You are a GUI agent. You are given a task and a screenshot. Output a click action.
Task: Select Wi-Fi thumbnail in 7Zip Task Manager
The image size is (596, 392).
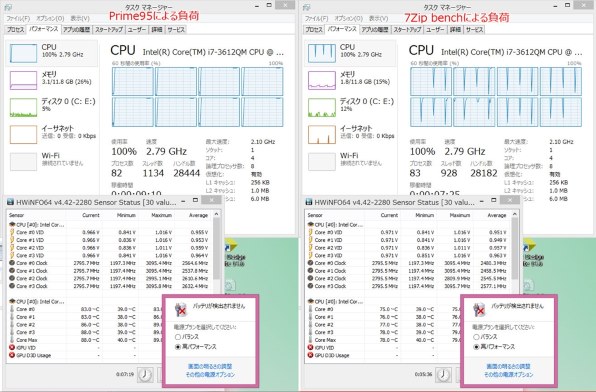pyautogui.click(x=322, y=162)
